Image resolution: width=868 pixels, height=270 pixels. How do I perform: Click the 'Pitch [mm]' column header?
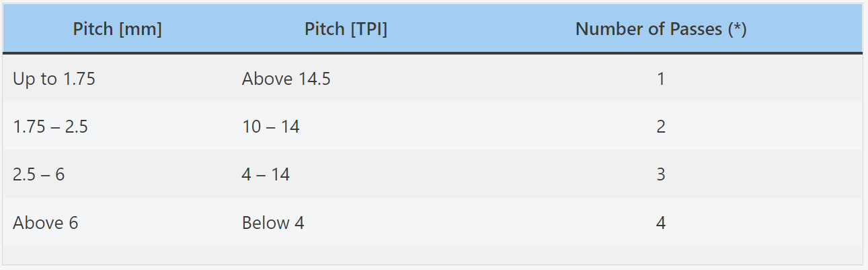[117, 30]
